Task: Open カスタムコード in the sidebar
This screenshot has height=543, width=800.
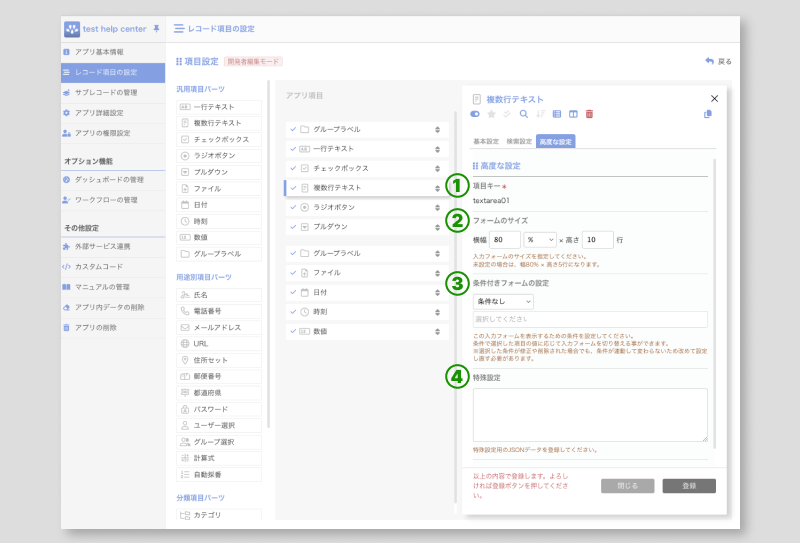Action: coord(113,266)
